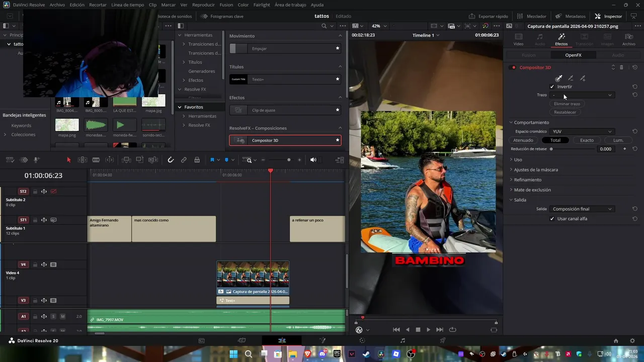Screen dimensions: 644x362
Task: Click the Restablecer button
Action: (565, 112)
